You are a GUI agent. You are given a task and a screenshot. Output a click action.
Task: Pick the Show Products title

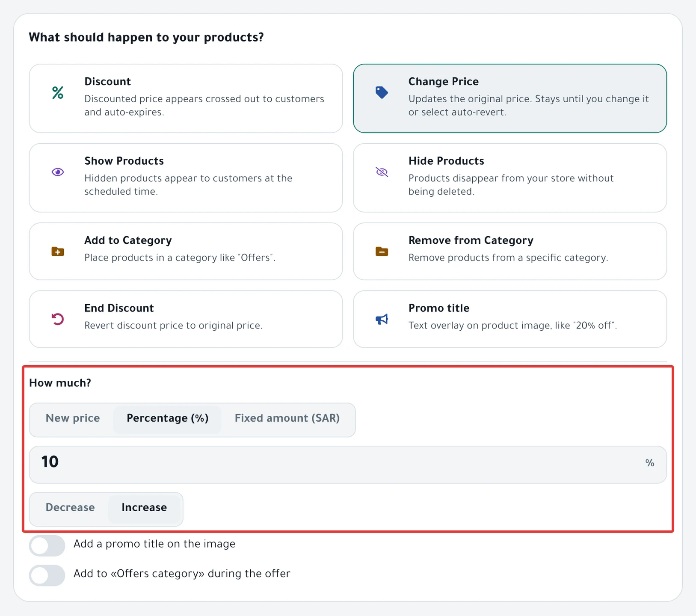[x=124, y=161]
